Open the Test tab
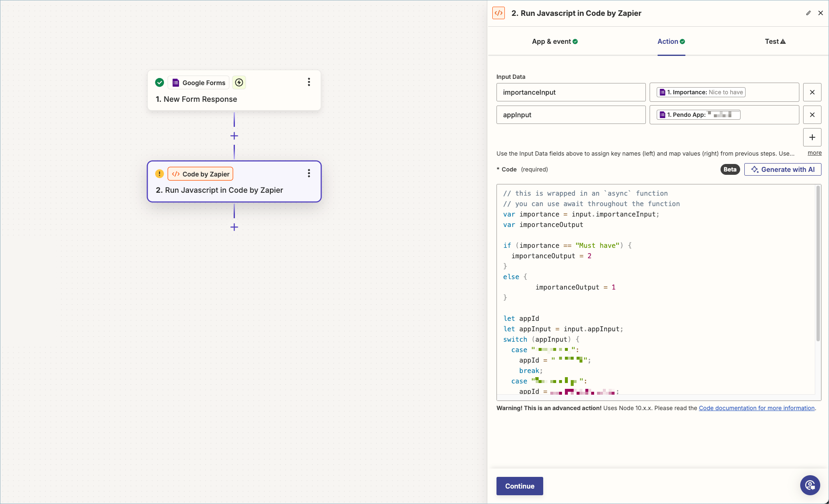Image resolution: width=829 pixels, height=504 pixels. click(775, 41)
